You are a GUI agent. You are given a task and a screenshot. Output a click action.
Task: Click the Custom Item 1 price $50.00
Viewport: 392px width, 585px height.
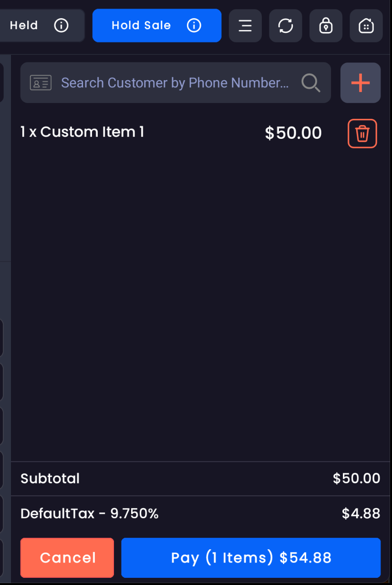pyautogui.click(x=293, y=133)
